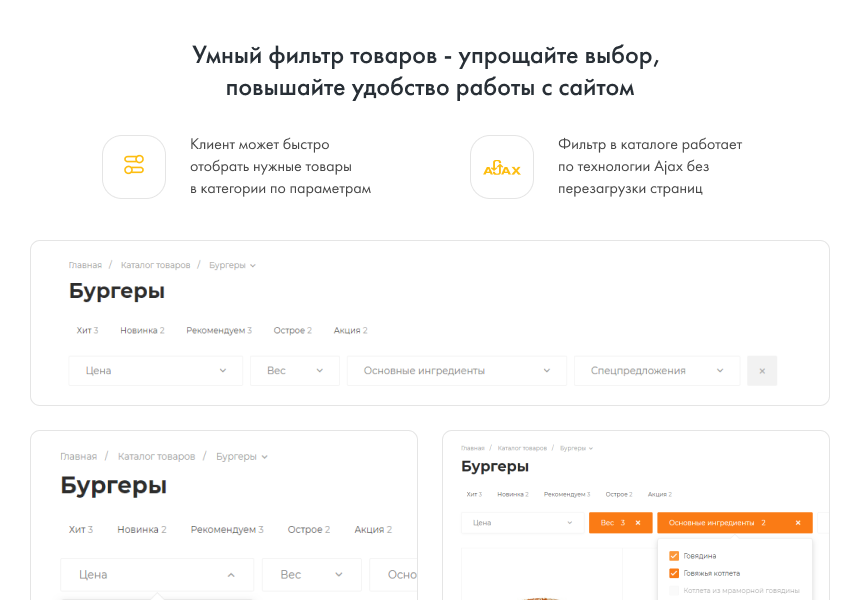The image size is (860, 600).
Task: Open the Главная breadcrumb link
Action: point(86,264)
